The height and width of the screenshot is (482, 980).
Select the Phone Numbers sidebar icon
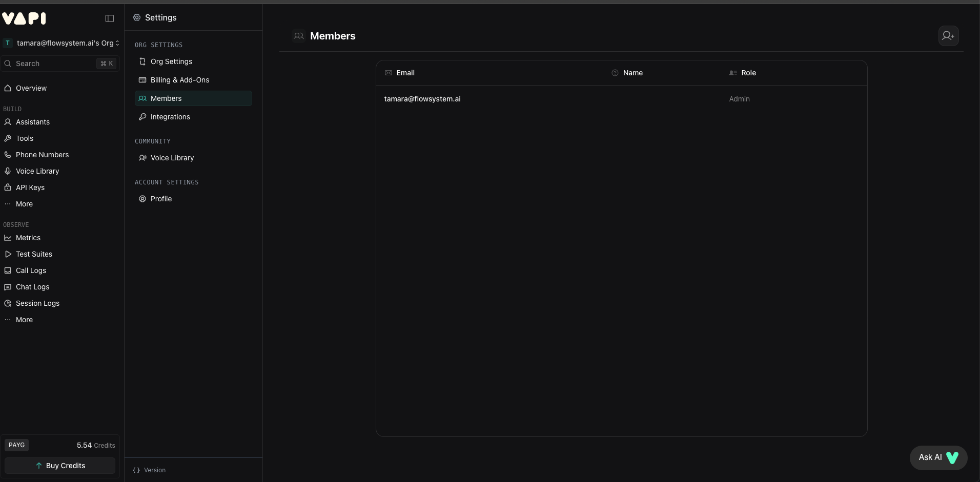click(x=8, y=154)
